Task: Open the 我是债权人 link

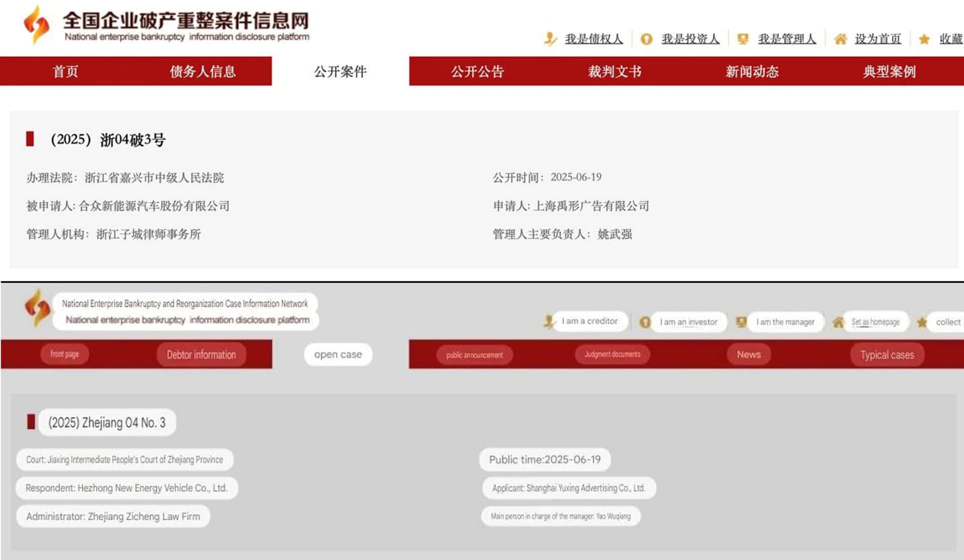Action: pyautogui.click(x=594, y=39)
